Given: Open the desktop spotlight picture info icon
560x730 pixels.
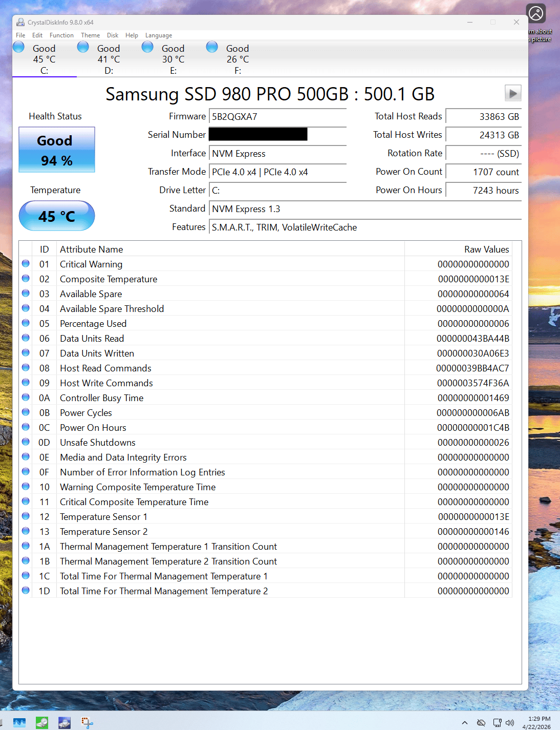Looking at the screenshot, I should 536,13.
